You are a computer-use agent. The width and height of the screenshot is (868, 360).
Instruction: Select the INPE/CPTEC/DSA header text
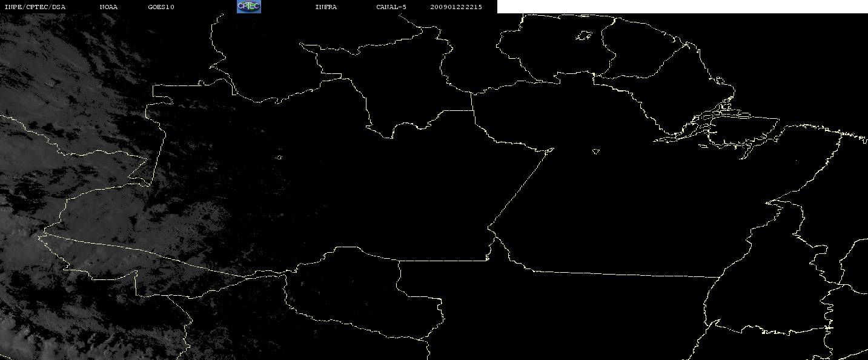coord(35,7)
